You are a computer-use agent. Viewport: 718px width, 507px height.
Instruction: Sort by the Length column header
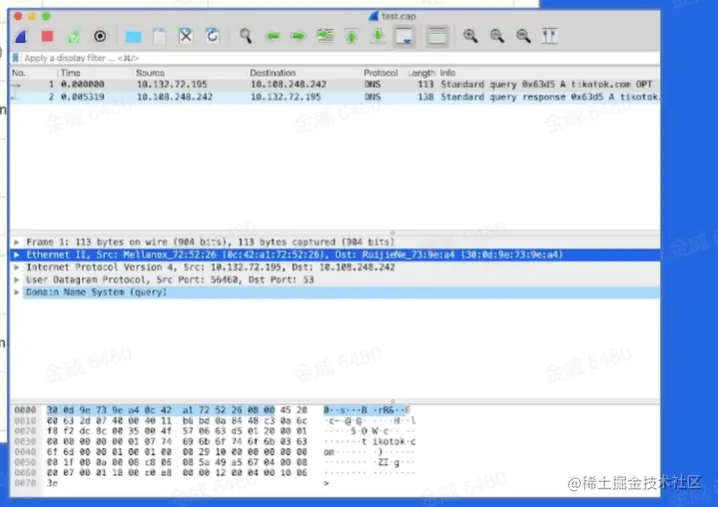coord(421,73)
